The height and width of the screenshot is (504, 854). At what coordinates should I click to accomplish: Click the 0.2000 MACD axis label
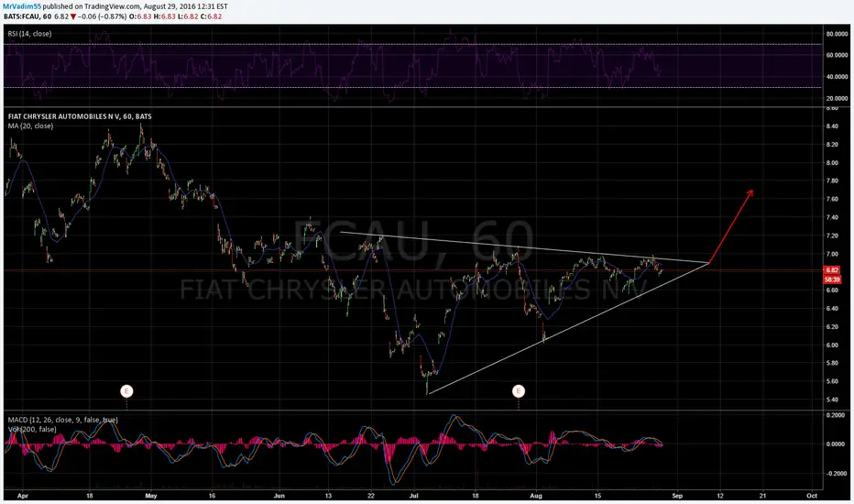click(836, 415)
